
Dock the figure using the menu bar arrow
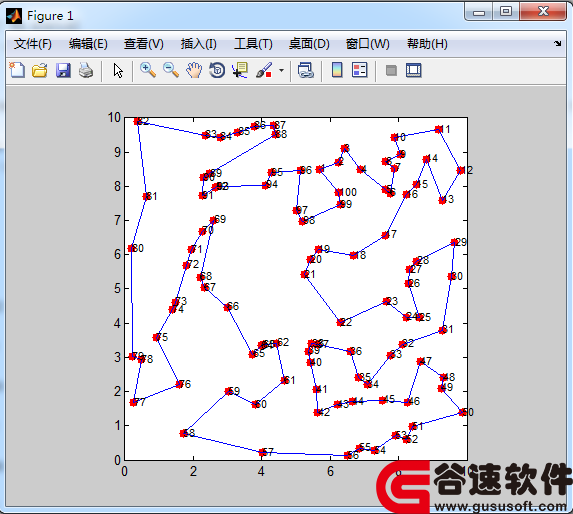tap(557, 43)
